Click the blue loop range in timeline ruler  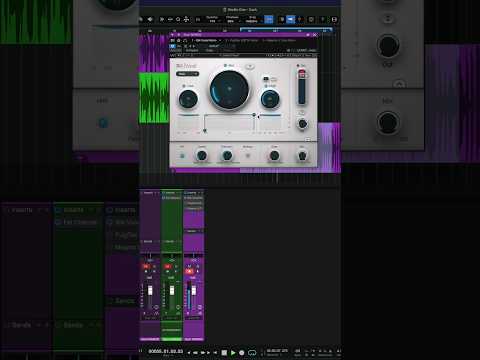click(286, 29)
